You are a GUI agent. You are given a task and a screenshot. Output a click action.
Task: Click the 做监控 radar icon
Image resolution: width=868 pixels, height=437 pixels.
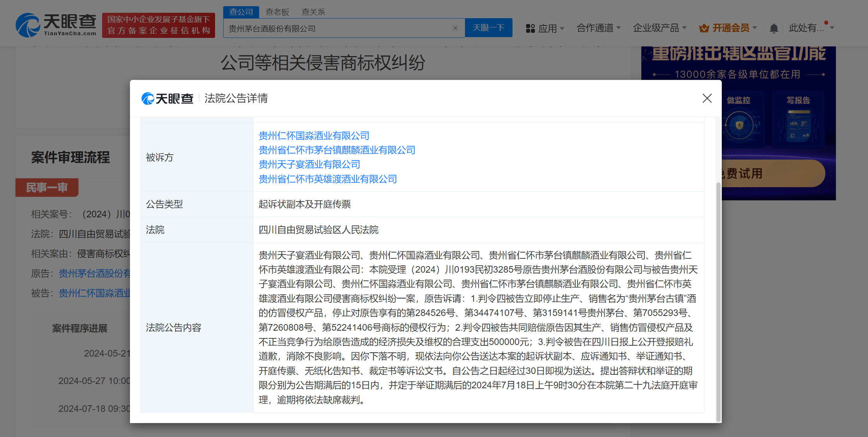tap(739, 125)
